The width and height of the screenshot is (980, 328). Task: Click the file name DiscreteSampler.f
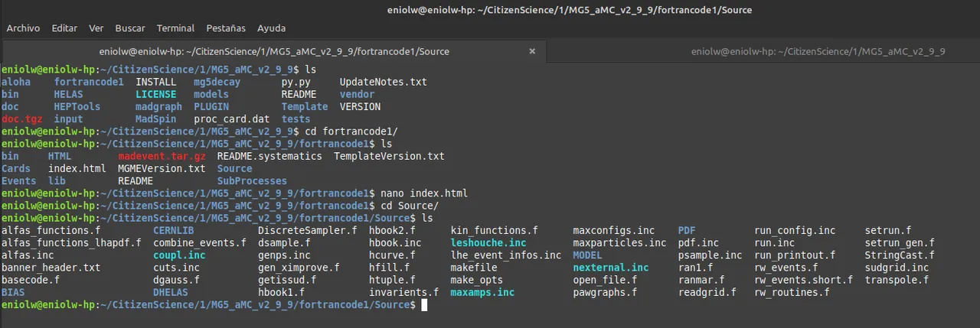point(307,230)
